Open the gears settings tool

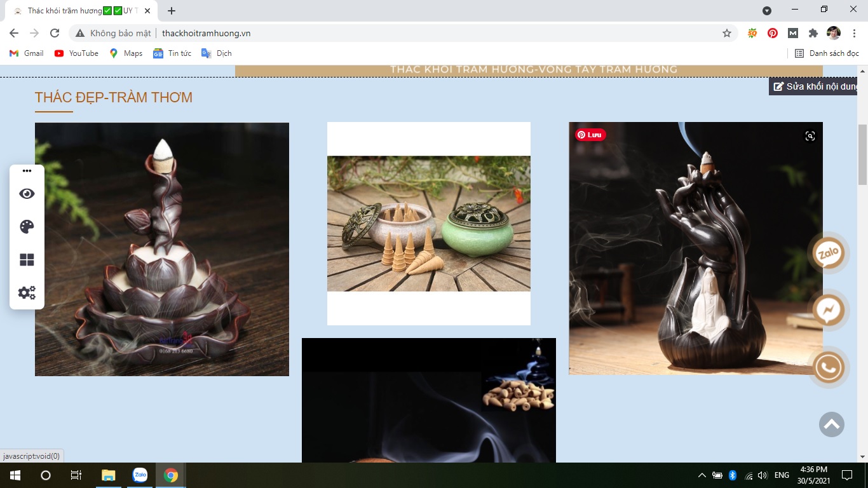coord(27,293)
